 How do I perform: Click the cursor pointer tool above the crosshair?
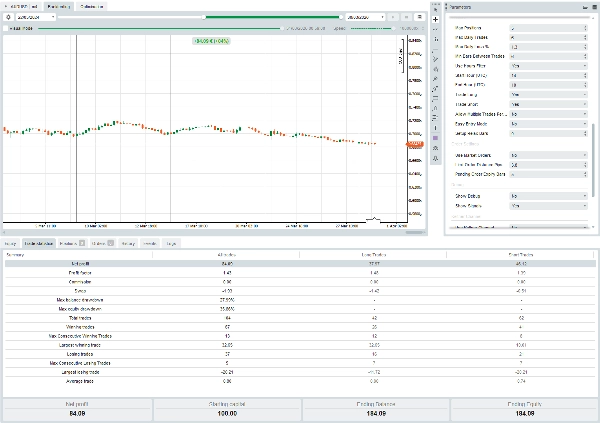point(435,8)
